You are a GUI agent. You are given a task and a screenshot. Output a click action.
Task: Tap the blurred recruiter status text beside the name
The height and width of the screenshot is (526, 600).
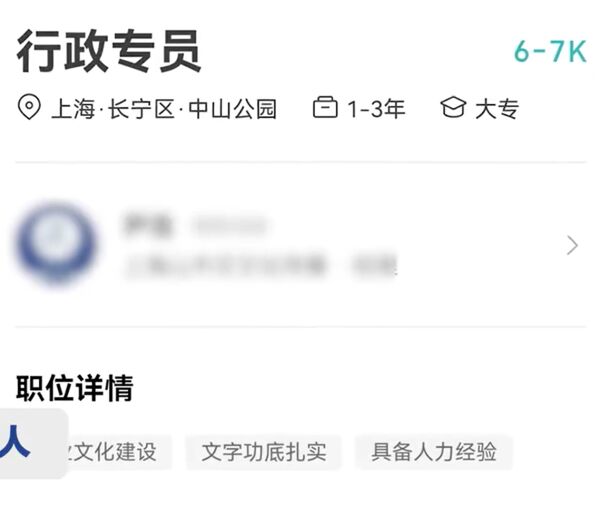tap(229, 226)
